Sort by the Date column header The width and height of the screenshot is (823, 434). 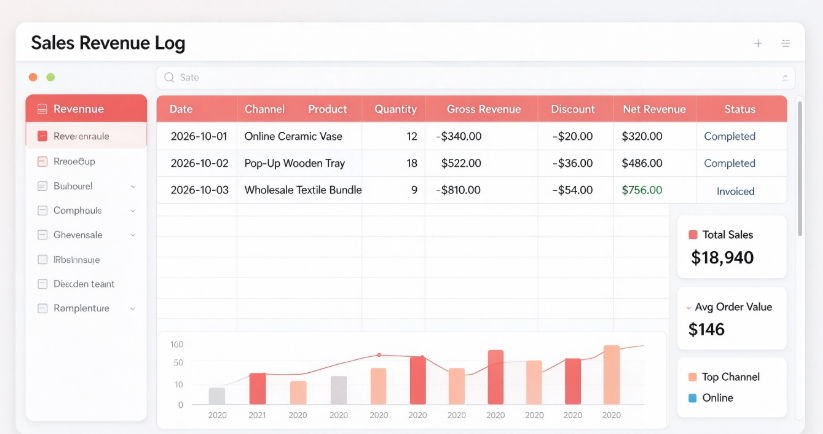(x=181, y=109)
